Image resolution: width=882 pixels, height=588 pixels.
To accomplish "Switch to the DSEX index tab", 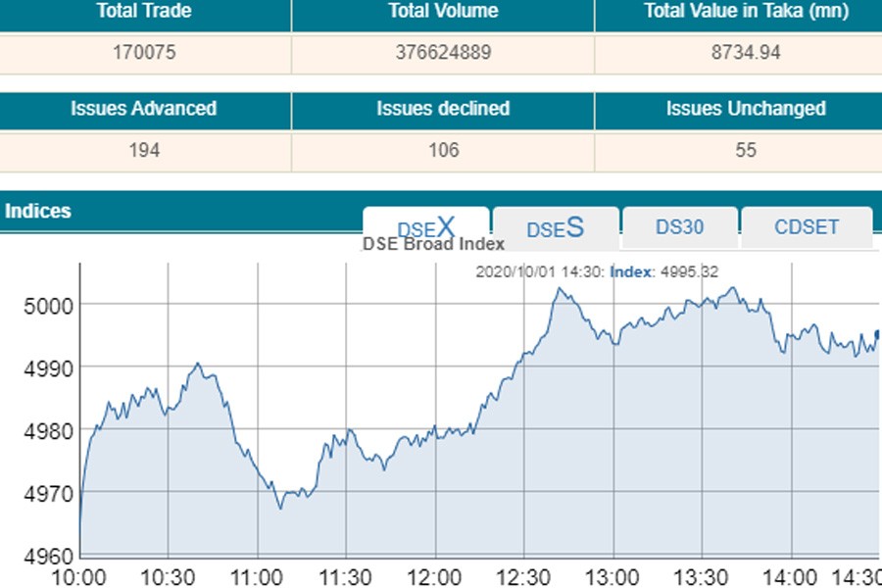I will [x=425, y=227].
